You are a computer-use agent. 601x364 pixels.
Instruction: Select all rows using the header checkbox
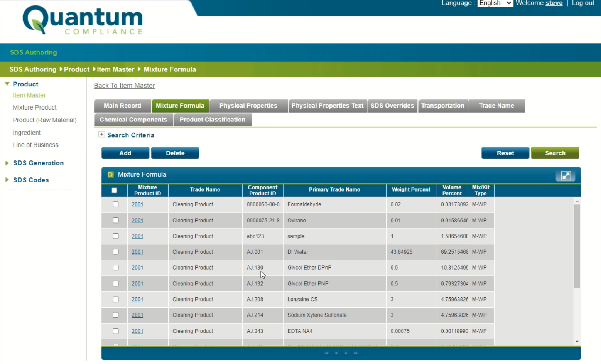114,190
